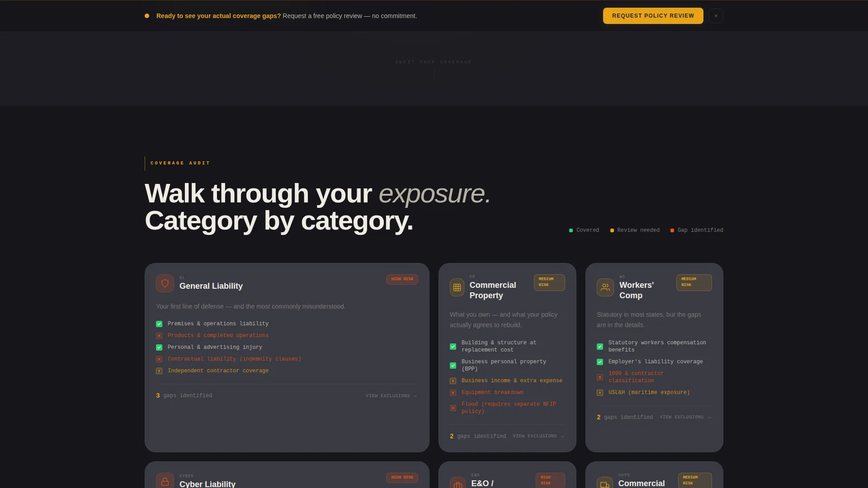
Task: Click the gap icon beside Equipment breakdown
Action: tap(453, 393)
